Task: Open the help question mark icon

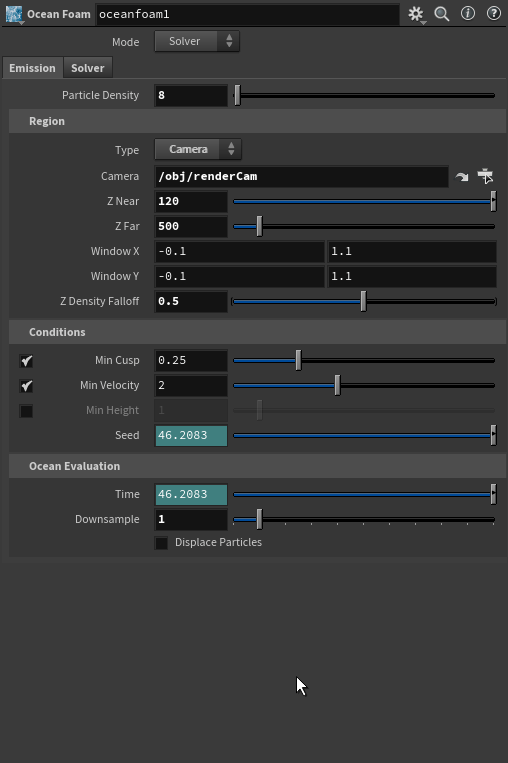Action: [x=494, y=13]
